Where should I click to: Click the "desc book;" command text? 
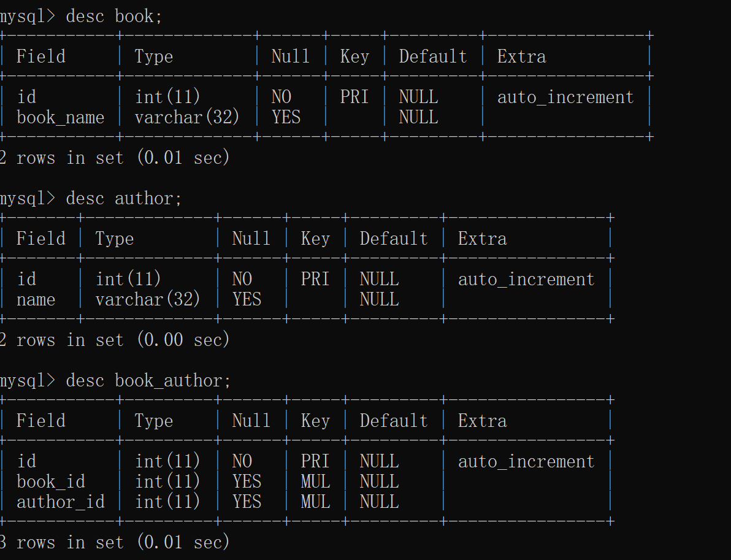114,16
